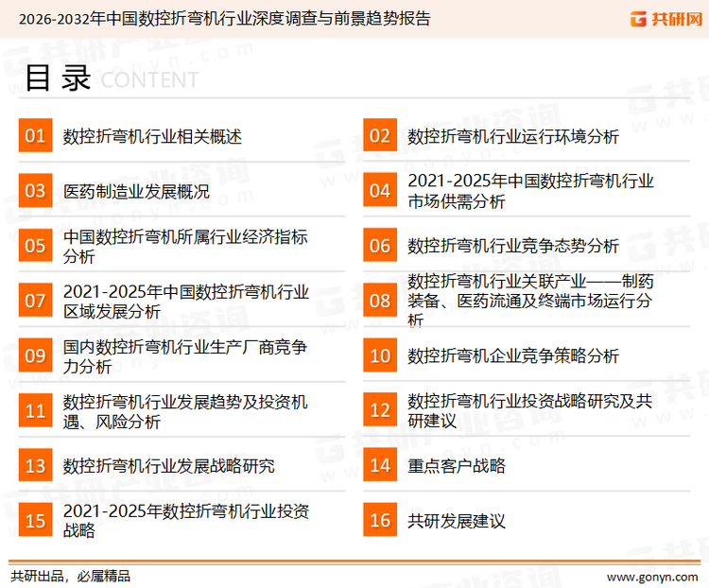Open 数控折弯机行业发展战略研究 chapter
This screenshot has height=588, width=709.
tap(168, 465)
